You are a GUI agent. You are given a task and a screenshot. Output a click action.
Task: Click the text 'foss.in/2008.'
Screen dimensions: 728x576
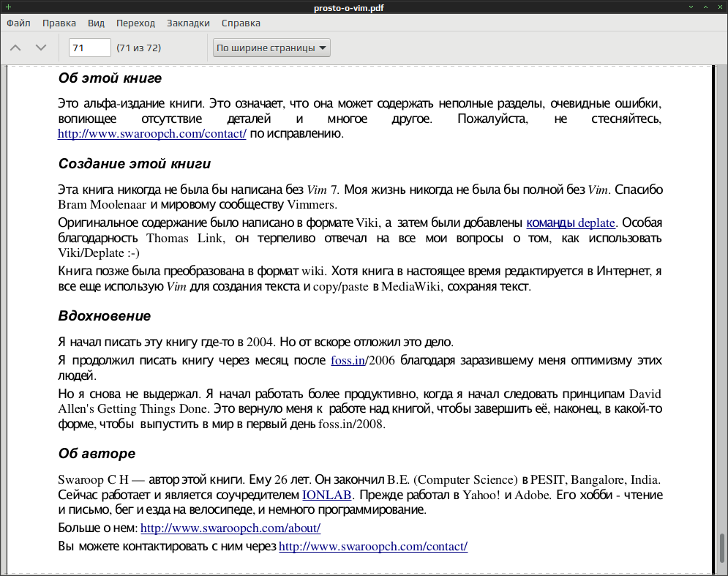(352, 424)
